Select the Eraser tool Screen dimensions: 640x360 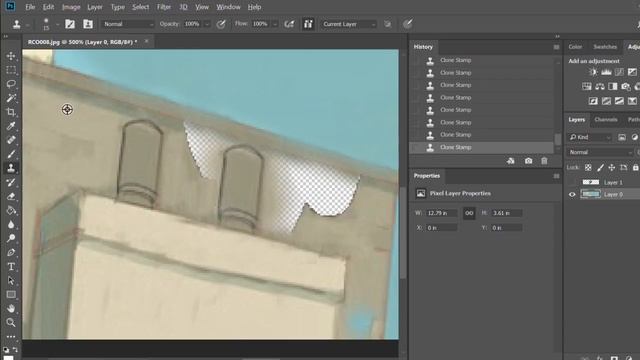click(11, 196)
